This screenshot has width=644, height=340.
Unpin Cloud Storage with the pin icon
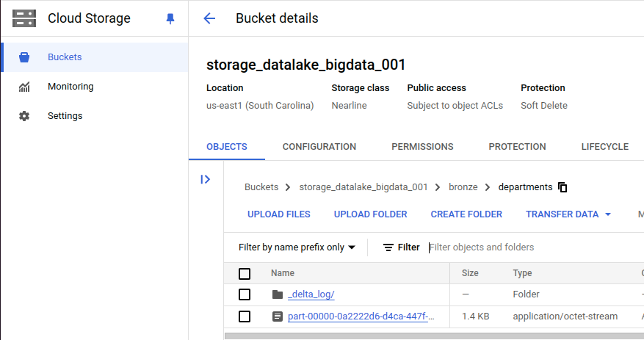(x=170, y=18)
